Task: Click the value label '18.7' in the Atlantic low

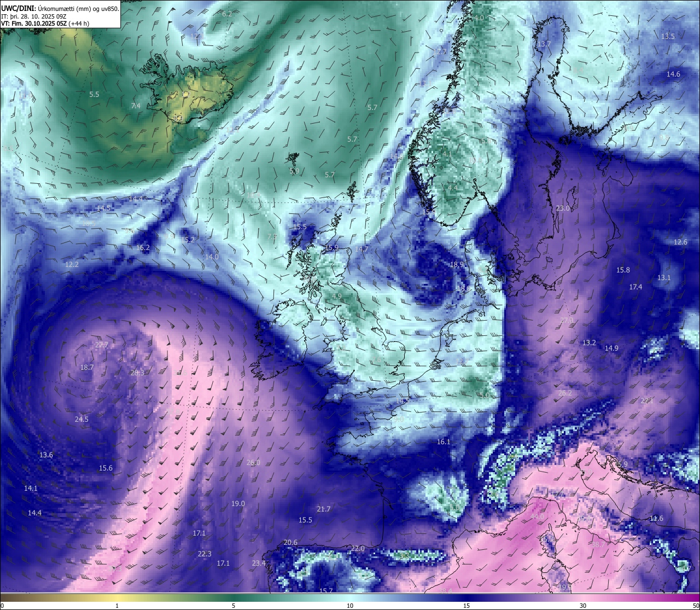Action: click(x=87, y=367)
